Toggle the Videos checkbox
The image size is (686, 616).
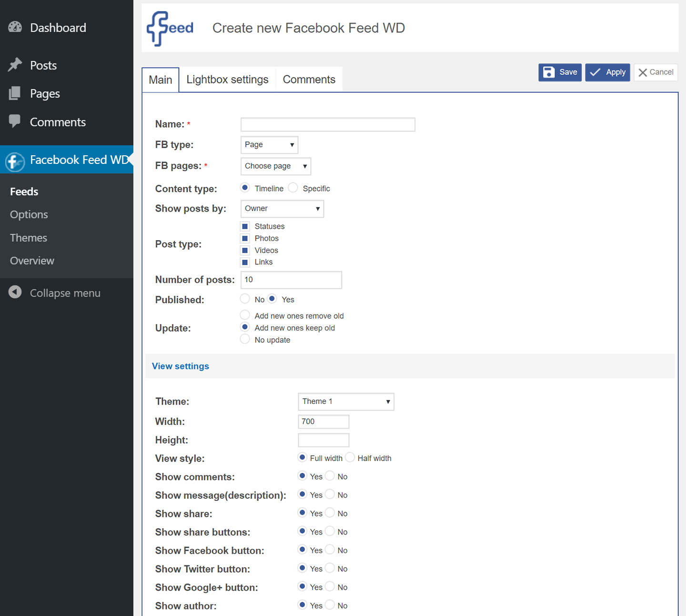click(x=245, y=250)
